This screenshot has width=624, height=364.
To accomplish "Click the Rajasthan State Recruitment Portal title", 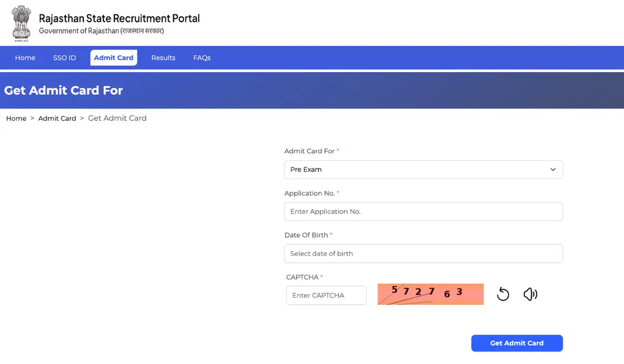I will 119,18.
